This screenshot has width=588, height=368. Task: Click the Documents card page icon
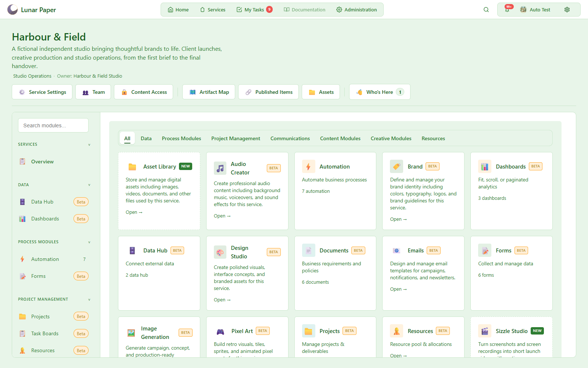[309, 251]
